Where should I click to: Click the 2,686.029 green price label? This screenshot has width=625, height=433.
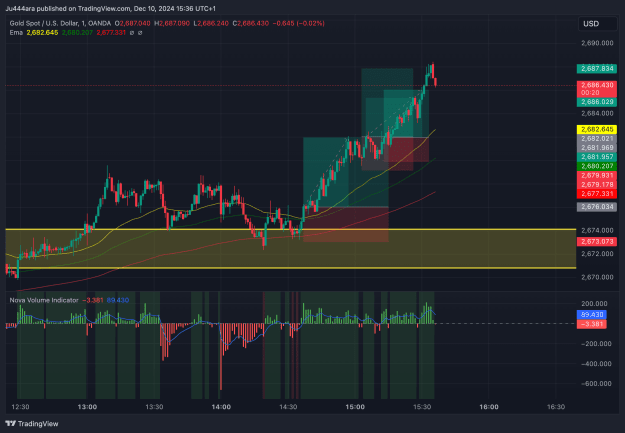click(x=597, y=102)
